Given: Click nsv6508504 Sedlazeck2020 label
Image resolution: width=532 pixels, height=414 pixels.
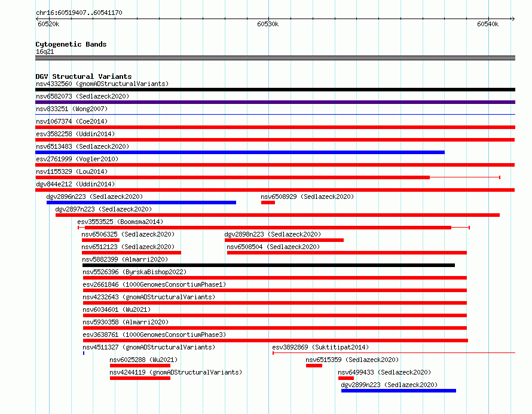Looking at the screenshot, I should pyautogui.click(x=273, y=247).
